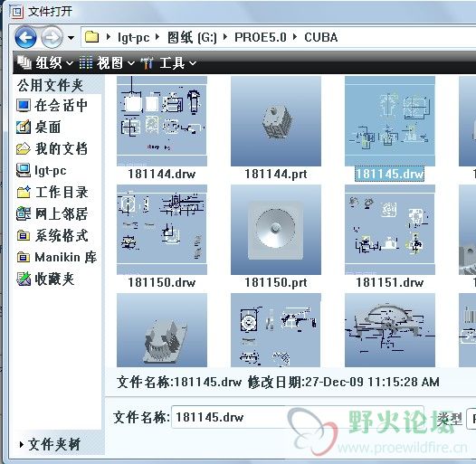Select the 181150.drw drawing thumbnail
Screen dimensions: 476x464
[162, 237]
